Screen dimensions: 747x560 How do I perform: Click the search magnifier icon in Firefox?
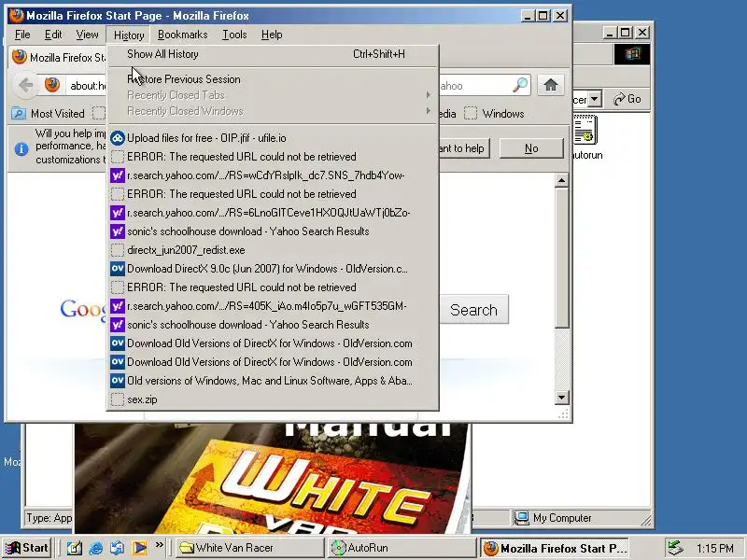coord(520,85)
